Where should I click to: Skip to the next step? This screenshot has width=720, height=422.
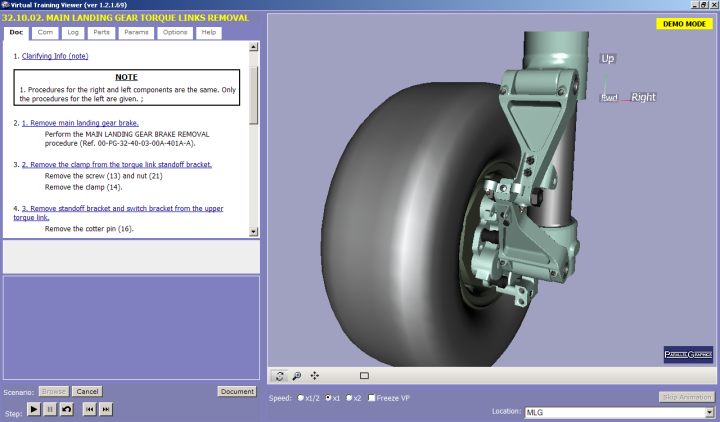click(106, 409)
